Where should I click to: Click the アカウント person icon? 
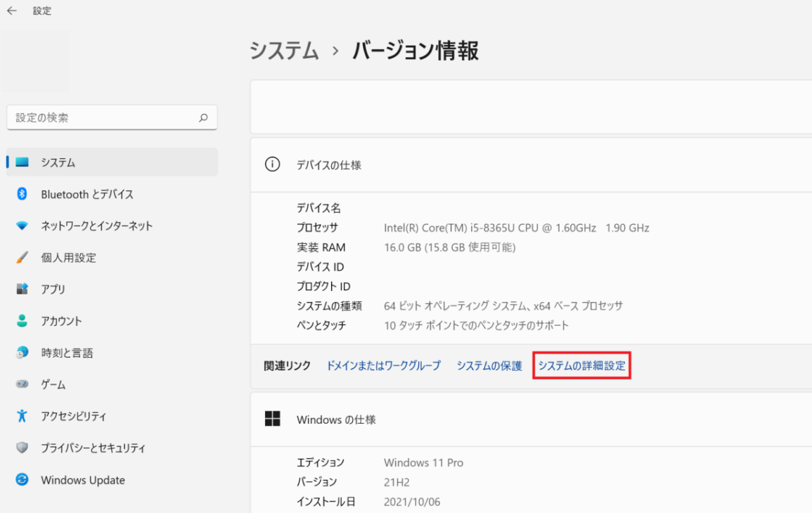click(22, 320)
